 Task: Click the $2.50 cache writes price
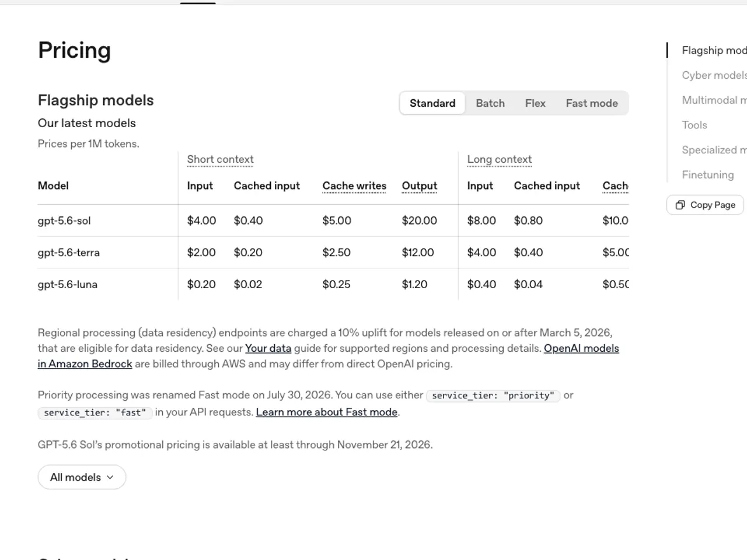click(x=337, y=253)
